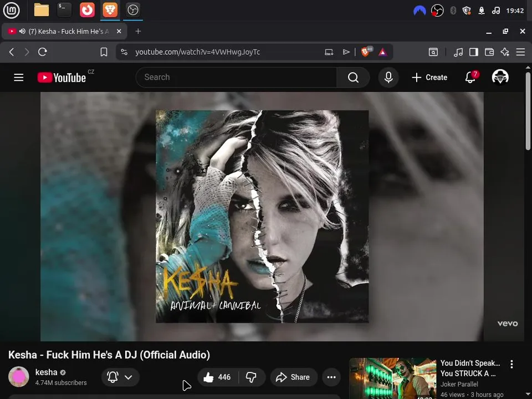Select the Kesha YouTube browser tab

[x=64, y=31]
